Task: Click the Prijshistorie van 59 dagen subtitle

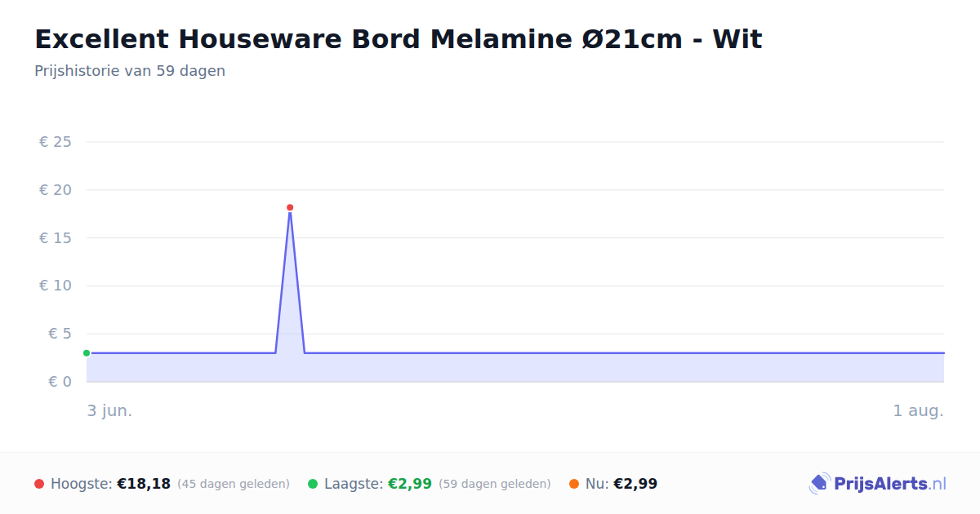Action: pyautogui.click(x=130, y=71)
